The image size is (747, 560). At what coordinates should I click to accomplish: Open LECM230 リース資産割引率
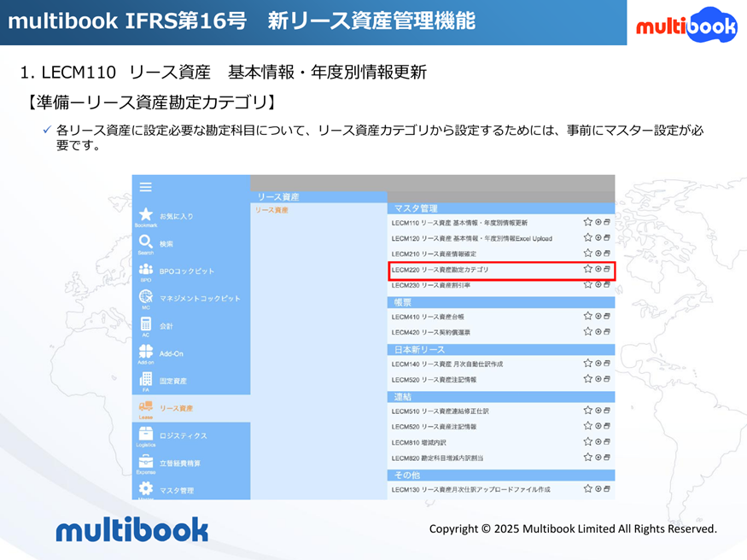[x=430, y=285]
